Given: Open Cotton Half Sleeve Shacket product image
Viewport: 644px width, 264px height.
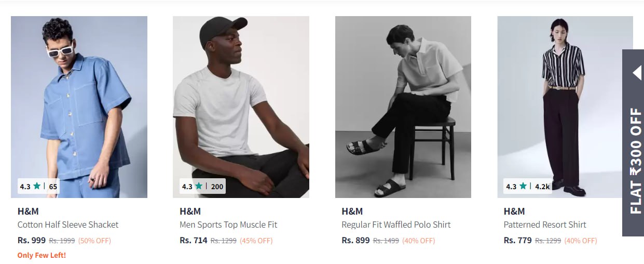Looking at the screenshot, I should [x=79, y=104].
